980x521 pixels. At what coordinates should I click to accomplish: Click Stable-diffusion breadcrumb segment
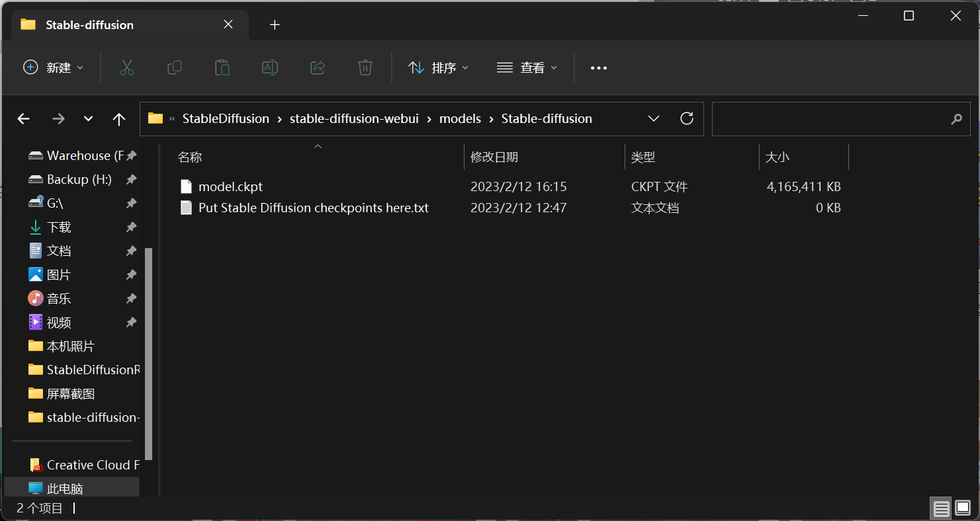pyautogui.click(x=547, y=119)
